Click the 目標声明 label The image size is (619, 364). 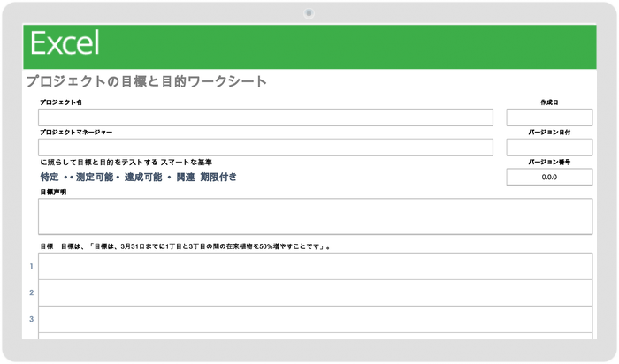(x=53, y=192)
